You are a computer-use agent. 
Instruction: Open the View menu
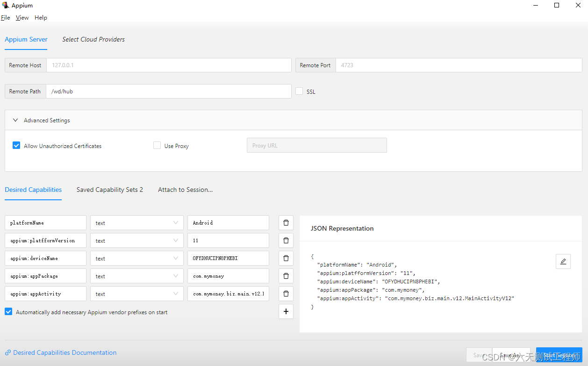click(22, 18)
